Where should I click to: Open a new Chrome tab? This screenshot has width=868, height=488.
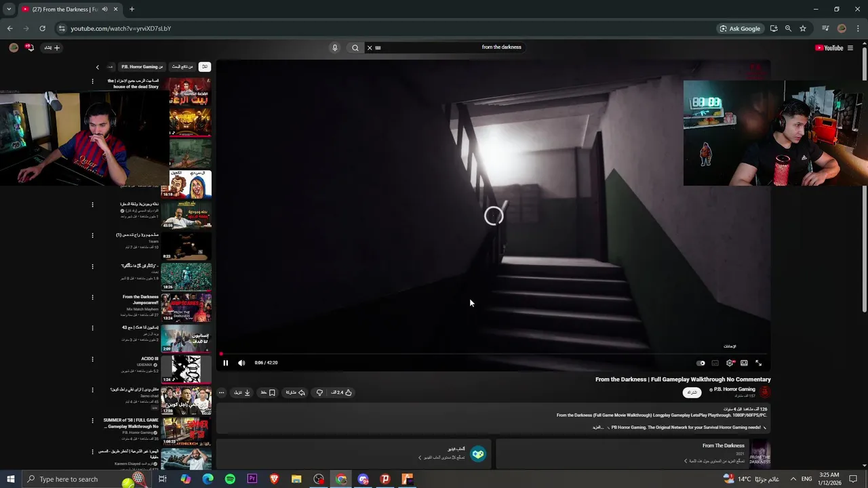click(x=132, y=9)
